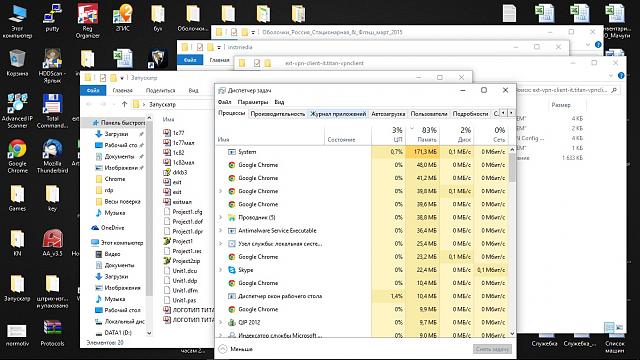Screen dimensions: 640x360
Task: Open Total Commander desktop icon
Action: coord(52,111)
